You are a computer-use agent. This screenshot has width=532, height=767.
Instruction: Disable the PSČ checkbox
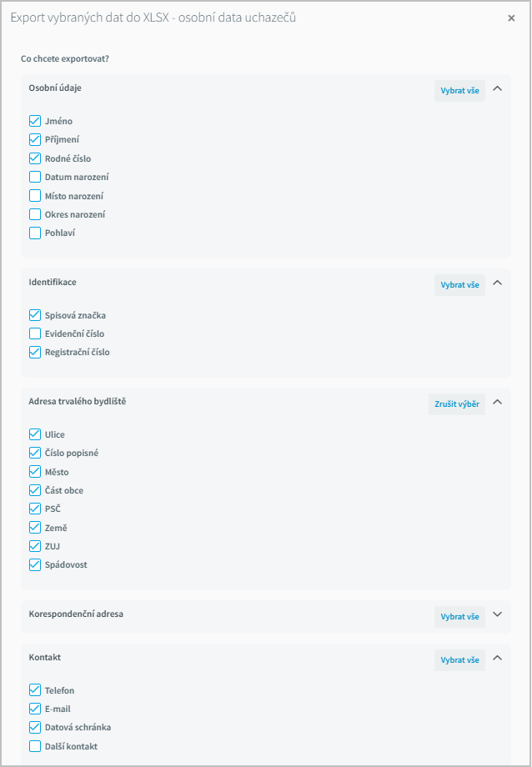[35, 509]
